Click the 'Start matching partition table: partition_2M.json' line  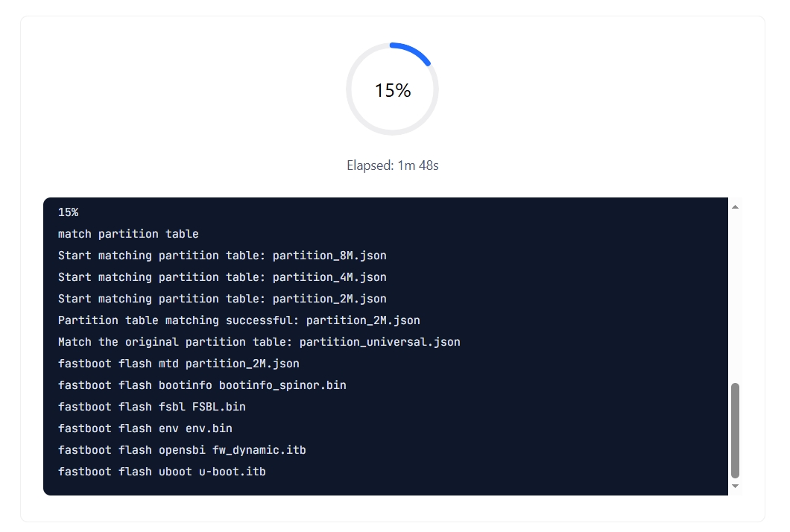(x=222, y=299)
